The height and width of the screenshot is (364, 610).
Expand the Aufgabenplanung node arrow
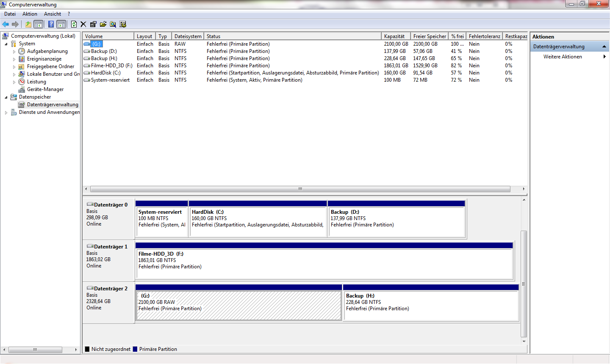coord(14,52)
